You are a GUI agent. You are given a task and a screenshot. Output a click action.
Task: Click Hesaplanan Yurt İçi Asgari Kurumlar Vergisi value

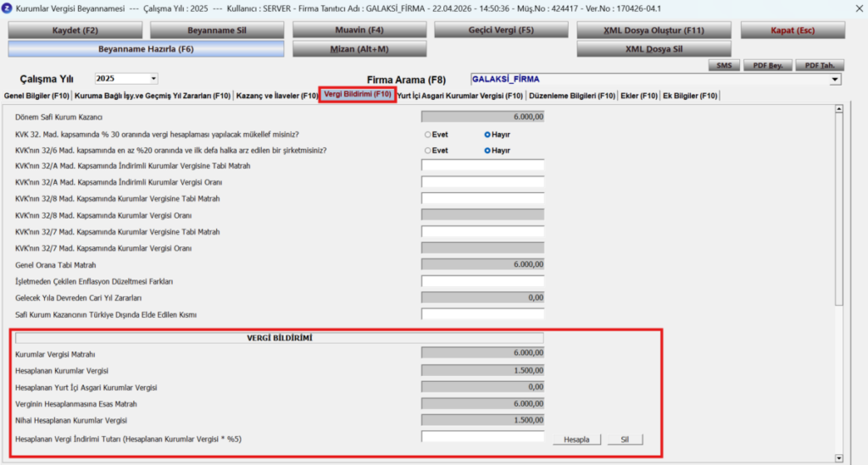click(x=482, y=387)
